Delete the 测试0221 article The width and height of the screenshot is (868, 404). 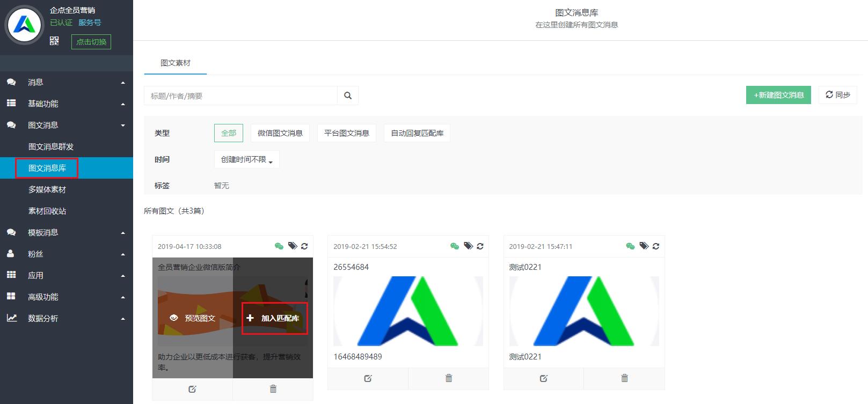pyautogui.click(x=624, y=378)
